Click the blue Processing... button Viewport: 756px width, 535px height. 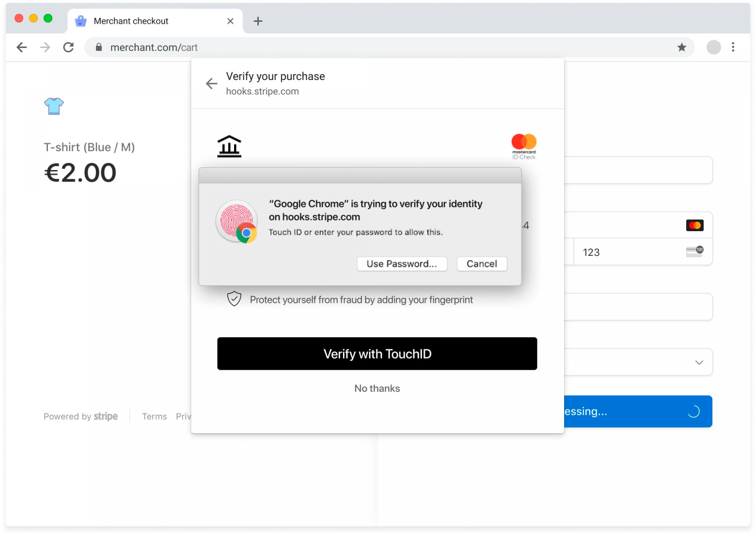638,411
